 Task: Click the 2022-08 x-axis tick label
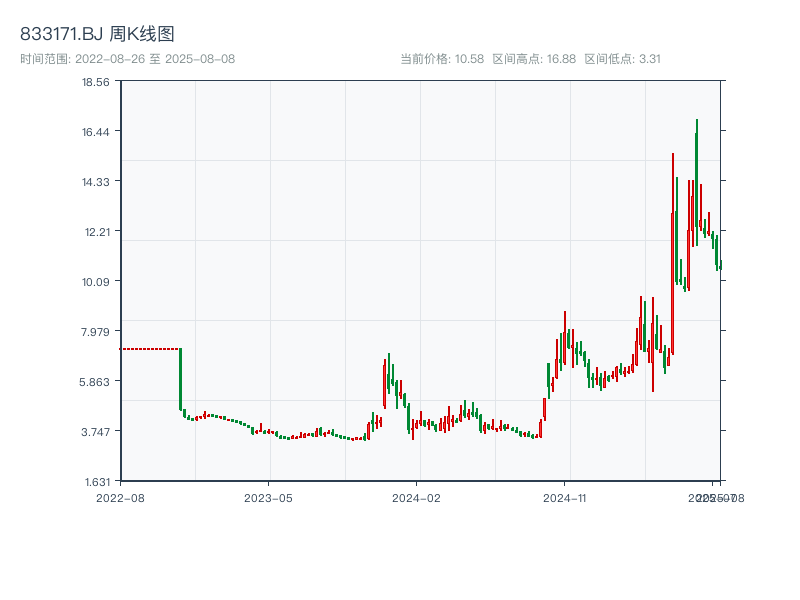coord(122,497)
